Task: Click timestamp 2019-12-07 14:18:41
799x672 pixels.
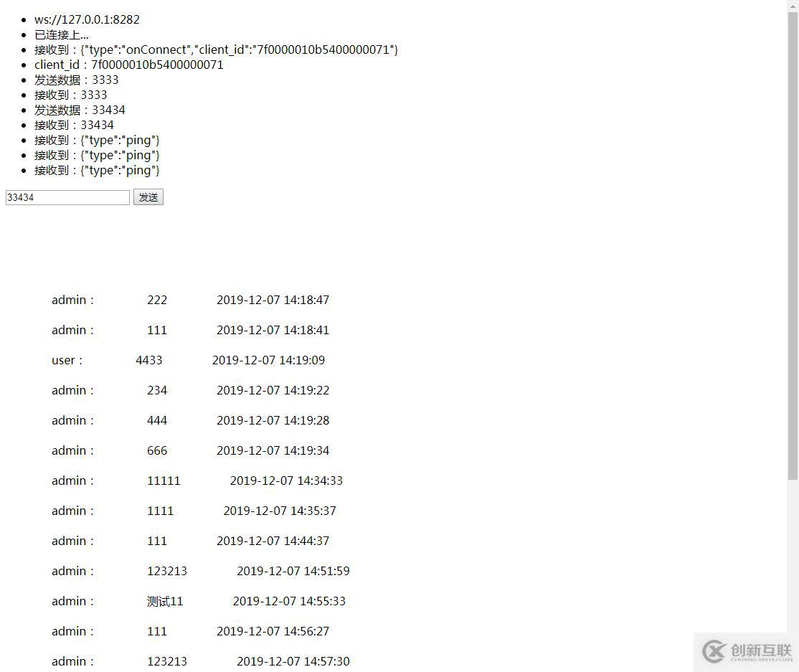Action: 273,330
